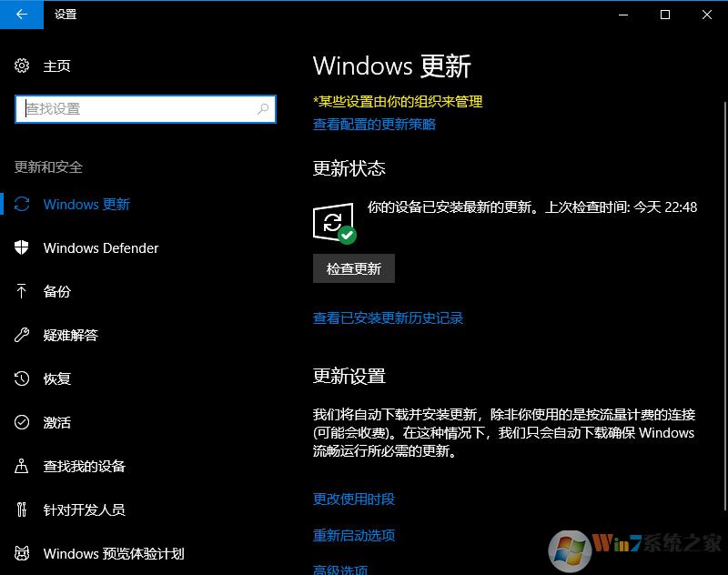Click 查看配置的更新策略 link
The width and height of the screenshot is (728, 575).
point(375,125)
